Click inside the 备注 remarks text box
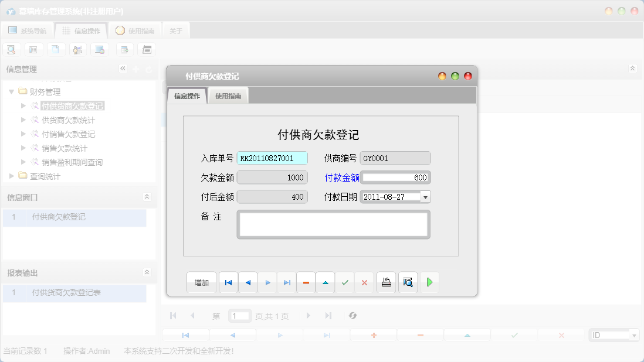This screenshot has height=362, width=644. pos(333,224)
